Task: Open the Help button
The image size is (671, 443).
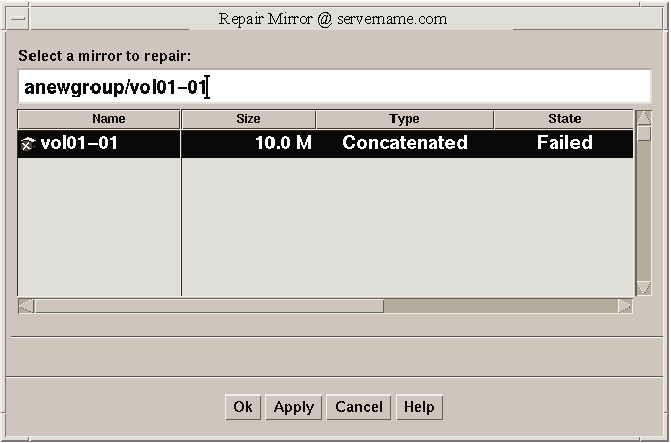Action: click(419, 407)
